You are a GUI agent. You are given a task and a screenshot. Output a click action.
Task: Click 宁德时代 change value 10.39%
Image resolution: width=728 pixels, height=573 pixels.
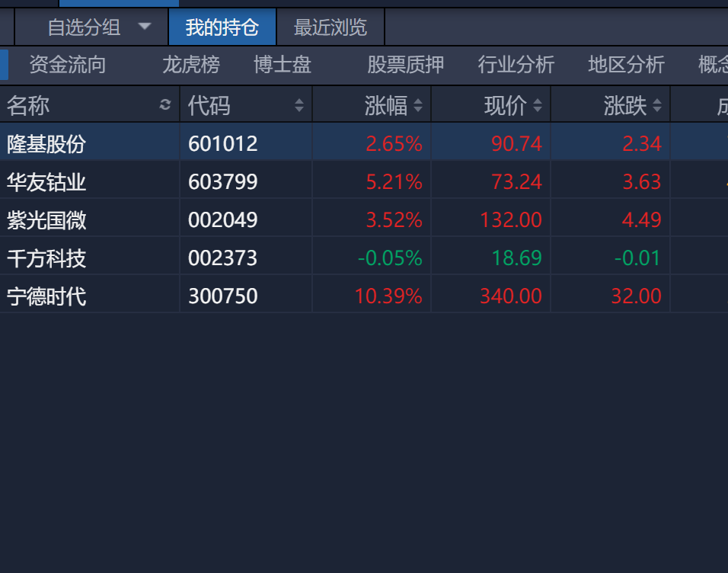(x=388, y=296)
